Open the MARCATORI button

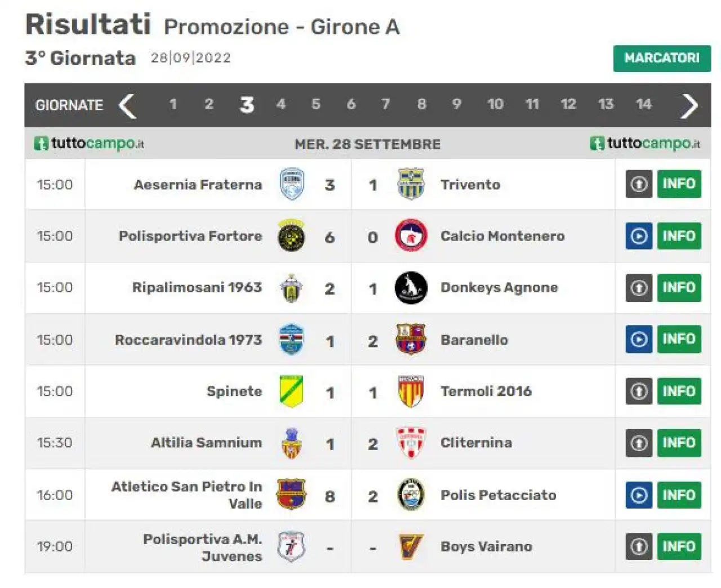point(662,58)
